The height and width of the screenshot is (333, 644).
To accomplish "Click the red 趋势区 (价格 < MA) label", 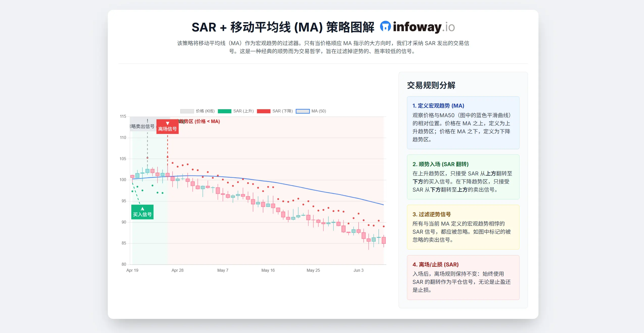I will coord(200,122).
